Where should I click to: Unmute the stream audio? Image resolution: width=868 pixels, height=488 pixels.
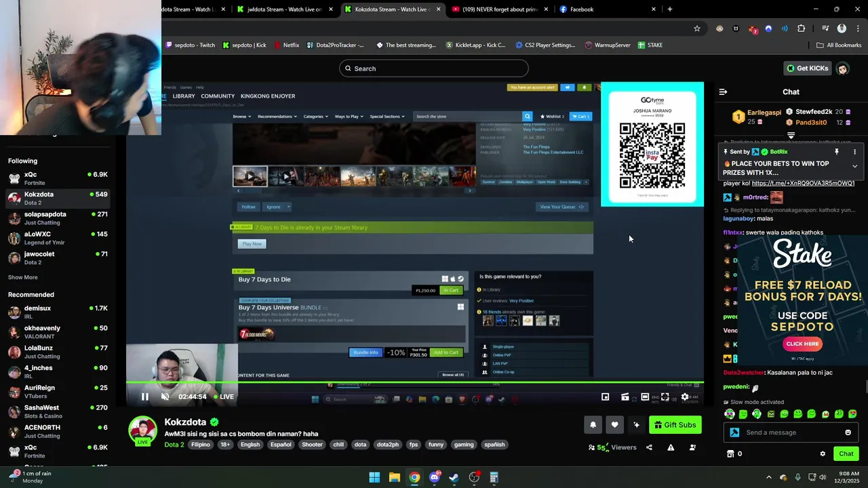coord(165,397)
